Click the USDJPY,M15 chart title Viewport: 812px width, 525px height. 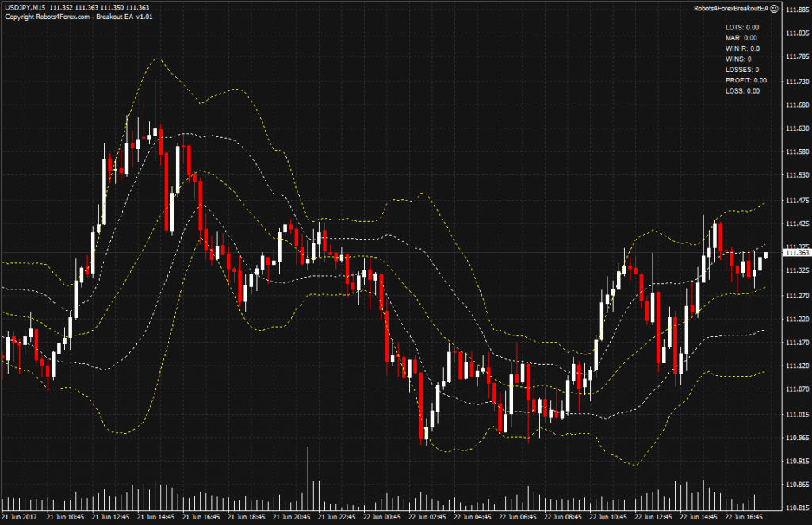[x=25, y=8]
